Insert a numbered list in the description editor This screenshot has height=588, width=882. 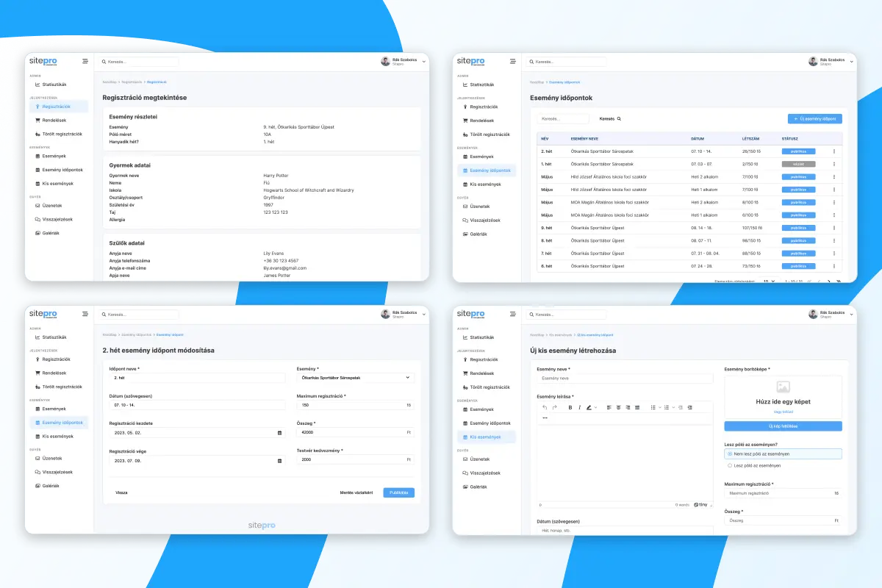[667, 407]
